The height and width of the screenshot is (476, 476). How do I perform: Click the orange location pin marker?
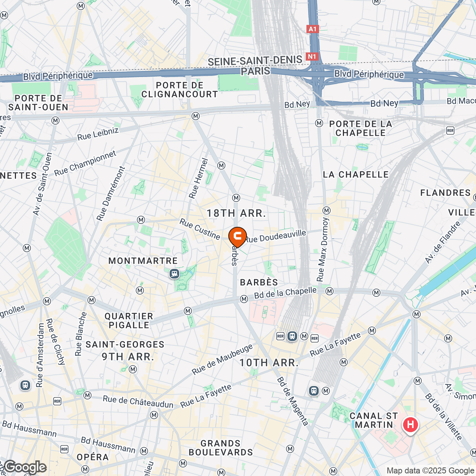click(x=237, y=237)
